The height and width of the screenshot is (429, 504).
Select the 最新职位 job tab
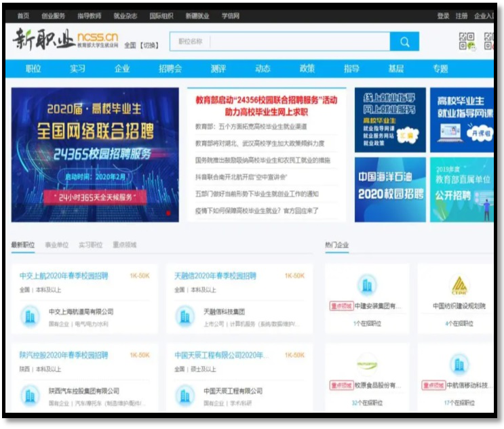(x=23, y=245)
